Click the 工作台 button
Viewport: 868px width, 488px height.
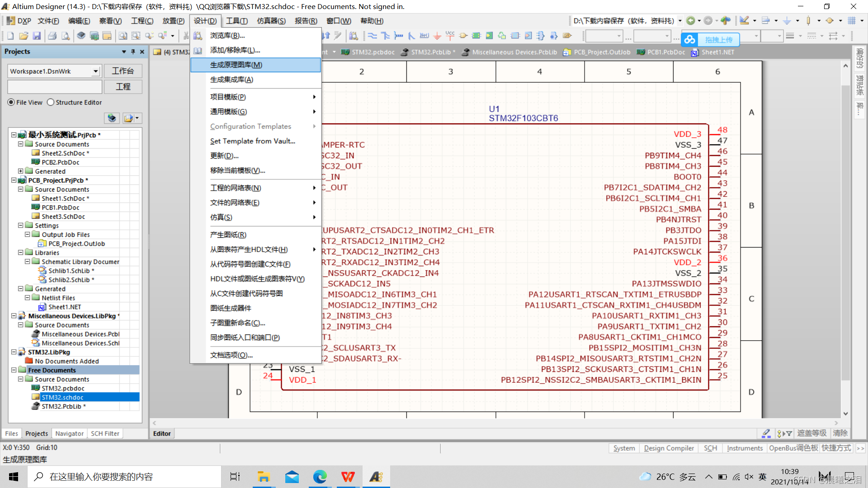point(123,71)
